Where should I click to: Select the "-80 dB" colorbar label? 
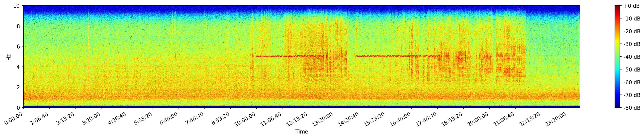point(632,108)
